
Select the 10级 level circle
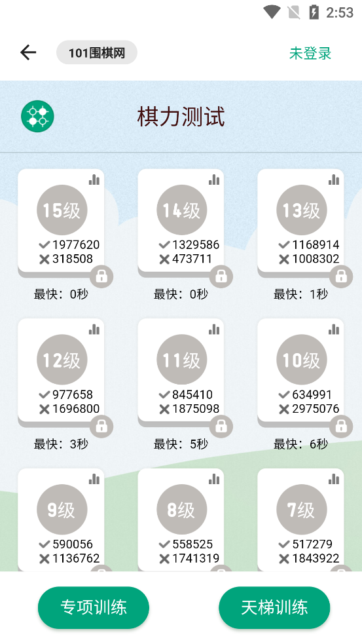(x=302, y=360)
